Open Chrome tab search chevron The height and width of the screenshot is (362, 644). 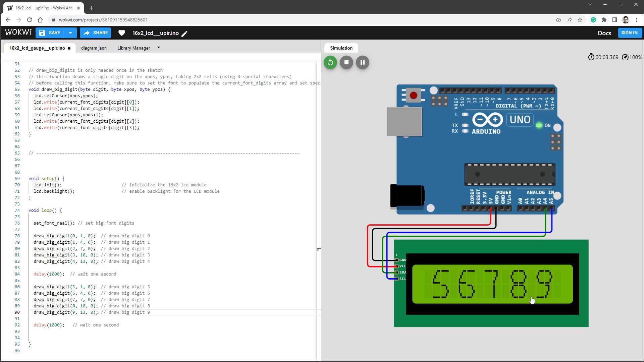tap(589, 5)
